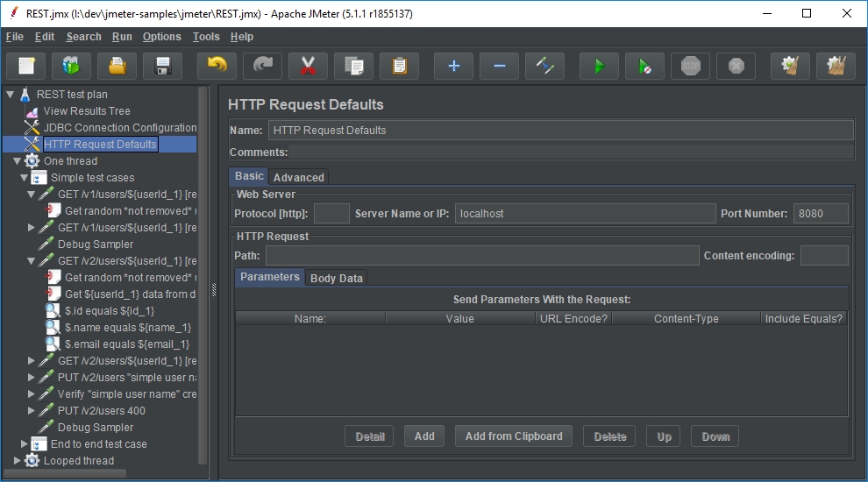The height and width of the screenshot is (482, 868).
Task: Save the test plan with floppy icon
Action: click(162, 67)
